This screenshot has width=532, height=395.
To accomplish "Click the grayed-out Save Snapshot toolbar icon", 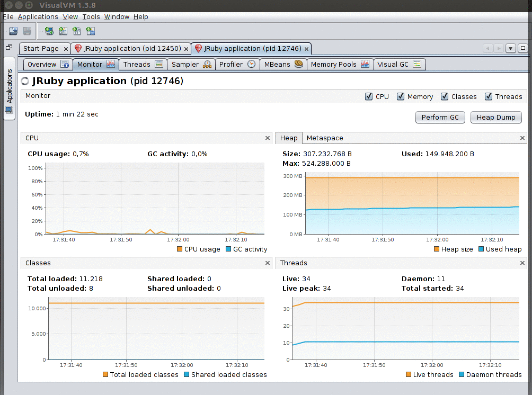I will click(27, 31).
